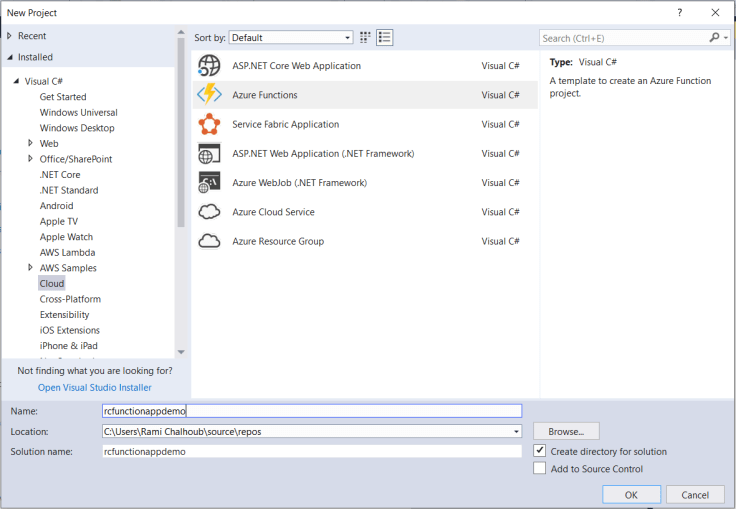The height and width of the screenshot is (509, 736).
Task: Expand the Recent section
Action: [x=10, y=36]
